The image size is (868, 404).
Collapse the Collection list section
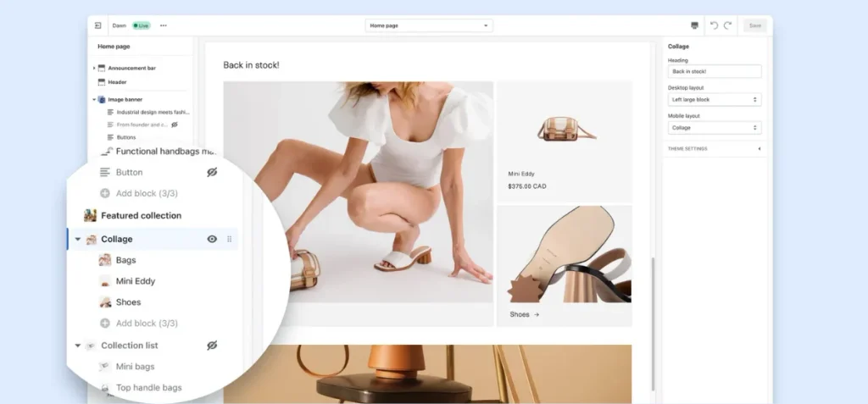click(77, 346)
